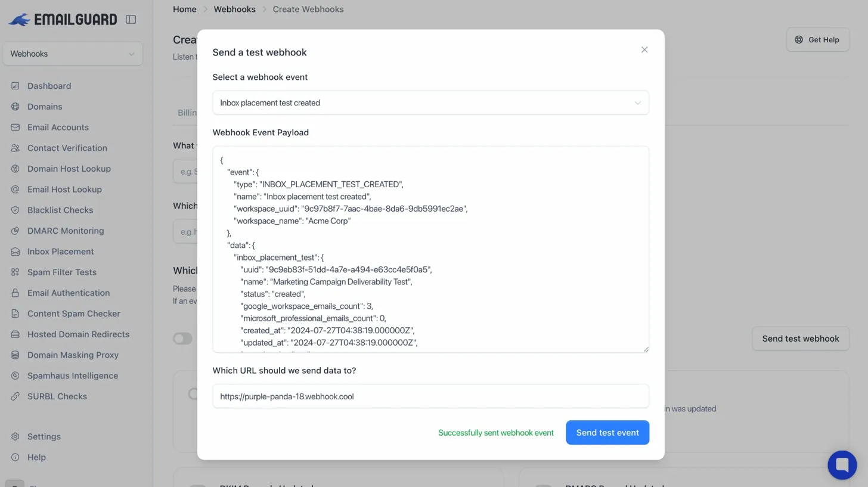Collapse sidebar with the panel toggle icon
Screen dimensions: 868x487
131,20
